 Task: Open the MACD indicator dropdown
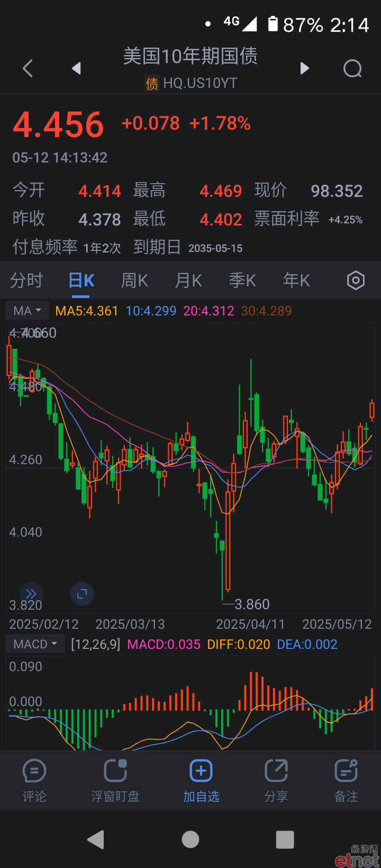[35, 644]
